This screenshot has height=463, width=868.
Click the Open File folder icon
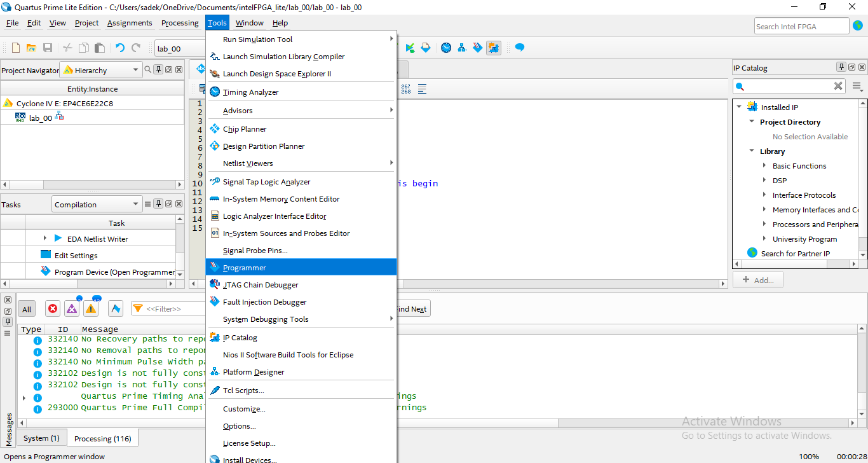pyautogui.click(x=31, y=48)
